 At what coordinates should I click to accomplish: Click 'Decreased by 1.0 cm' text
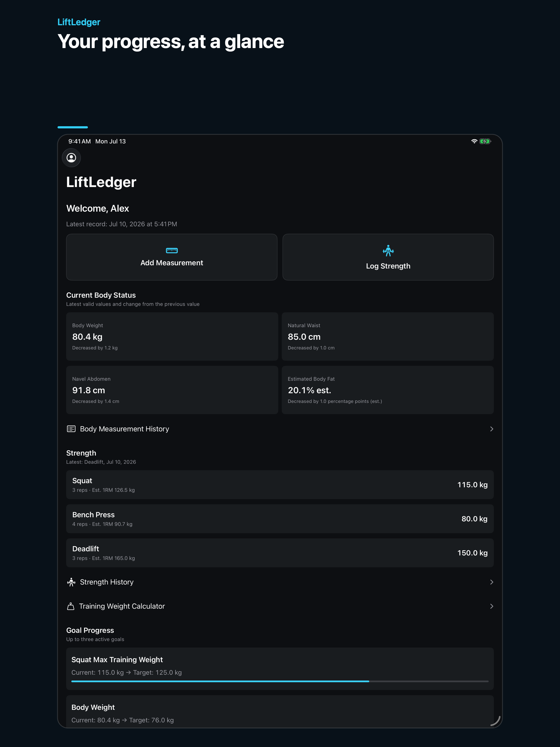tap(311, 348)
